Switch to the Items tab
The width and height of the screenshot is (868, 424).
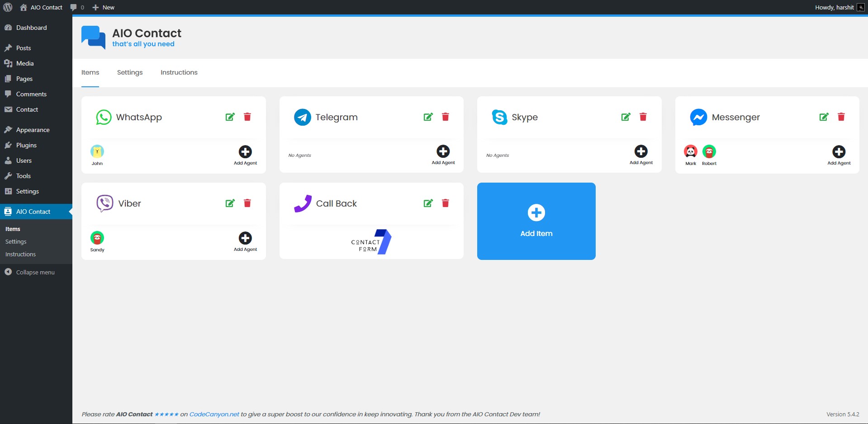[x=90, y=72]
